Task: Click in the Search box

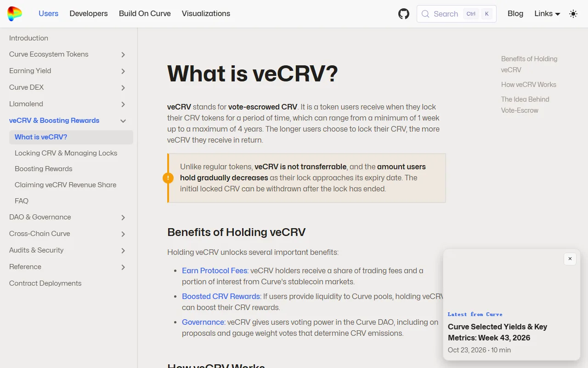Action: tap(457, 14)
